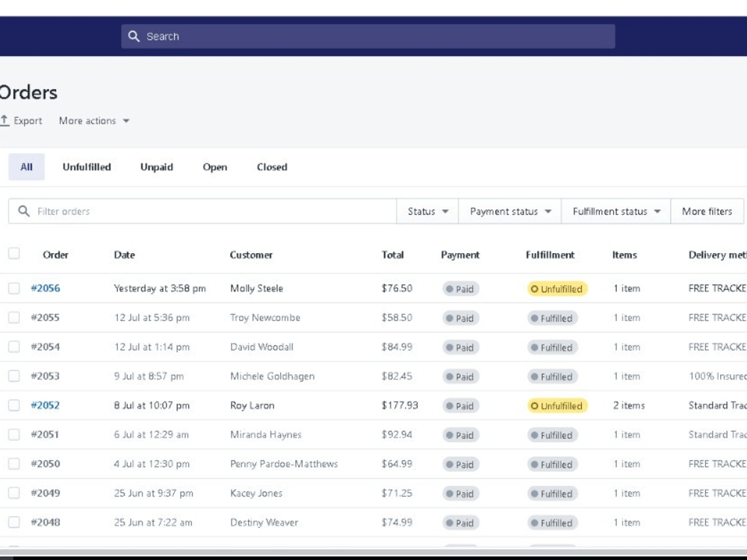Open order #2050
This screenshot has width=747, height=560.
pyautogui.click(x=46, y=464)
